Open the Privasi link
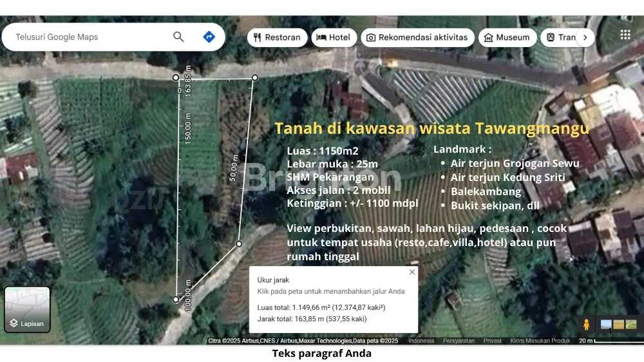The height and width of the screenshot is (362, 644). coord(492,341)
